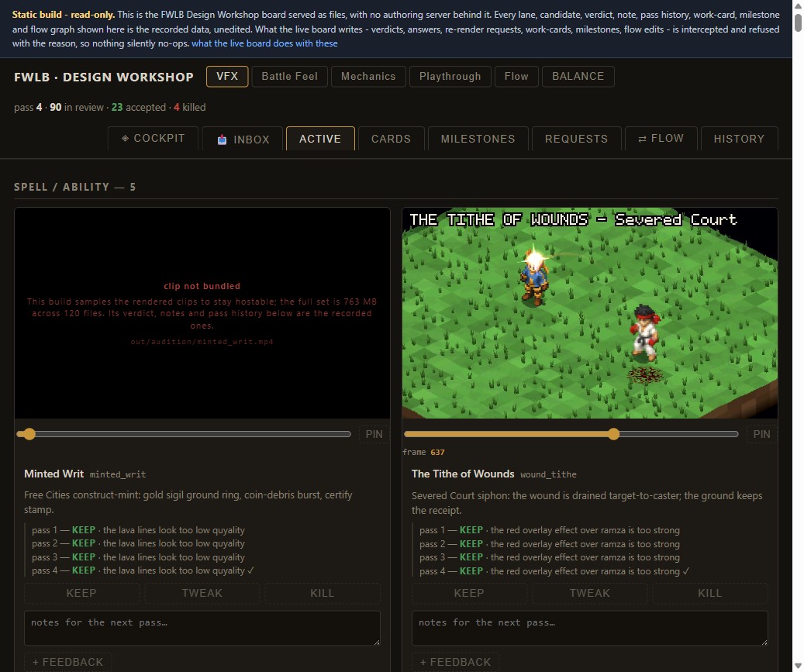This screenshot has height=672, width=804.
Task: Click Minted Writ pass 4 KEEP history row
Action: [143, 570]
